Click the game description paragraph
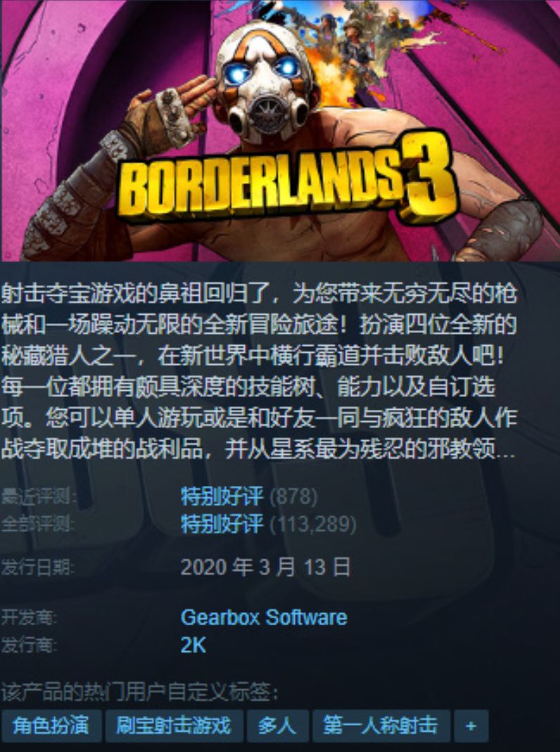 click(259, 371)
